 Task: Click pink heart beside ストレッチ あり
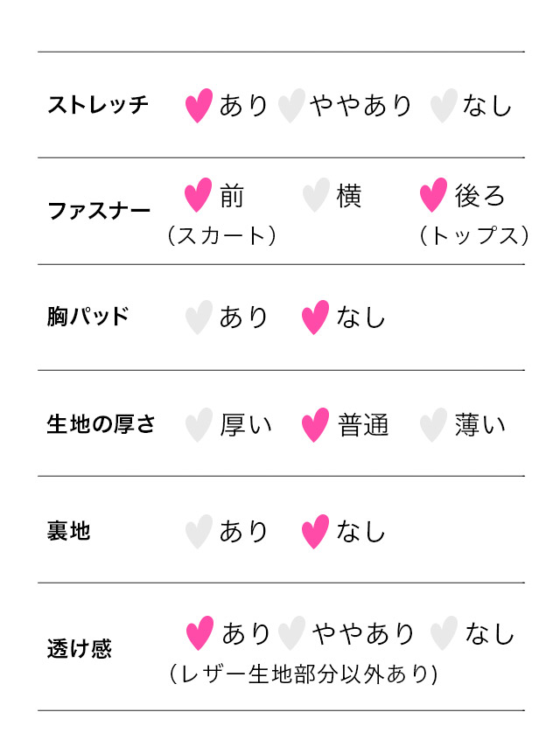click(199, 106)
